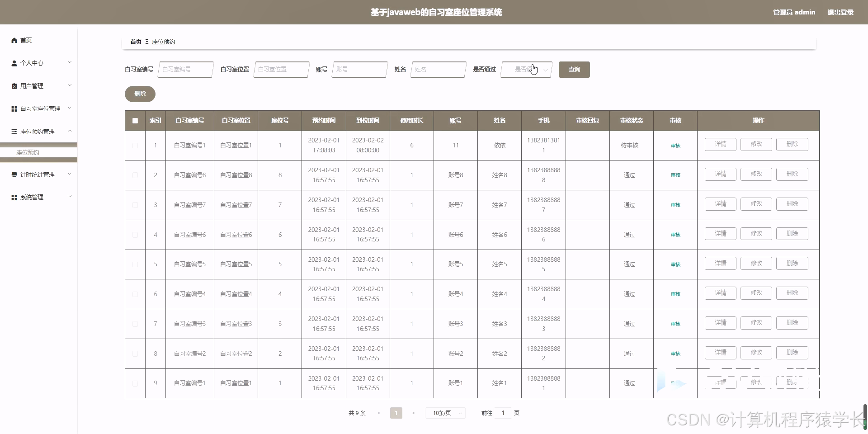The height and width of the screenshot is (434, 868).
Task: Click the clock icon for 计时统计管理
Action: 14,174
